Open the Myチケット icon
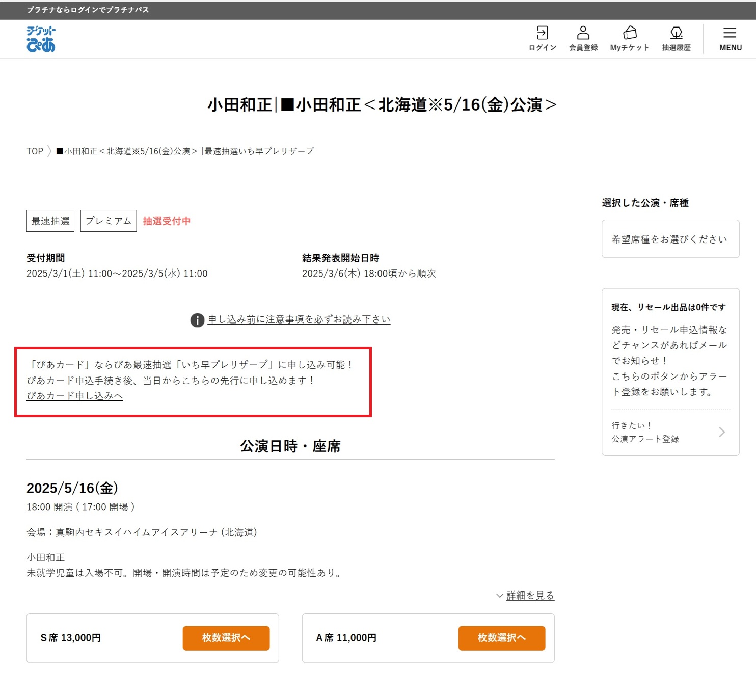The width and height of the screenshot is (756, 700). pos(630,39)
